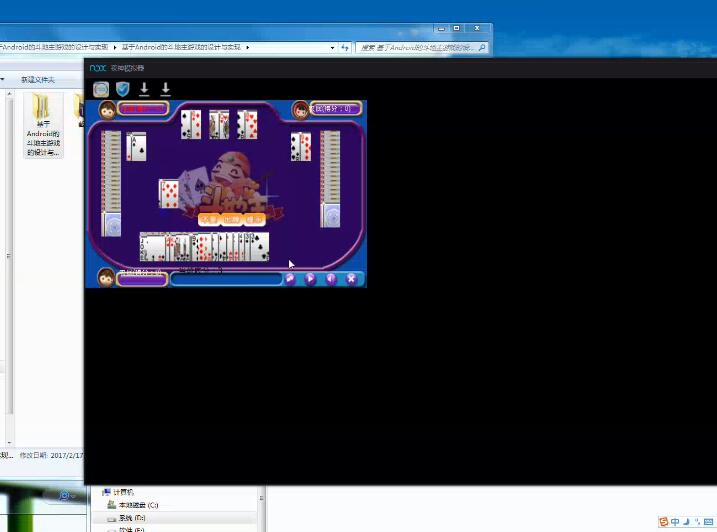Screen dimensions: 717x532
Task: Maximize the Explorer window
Action: (x=456, y=28)
